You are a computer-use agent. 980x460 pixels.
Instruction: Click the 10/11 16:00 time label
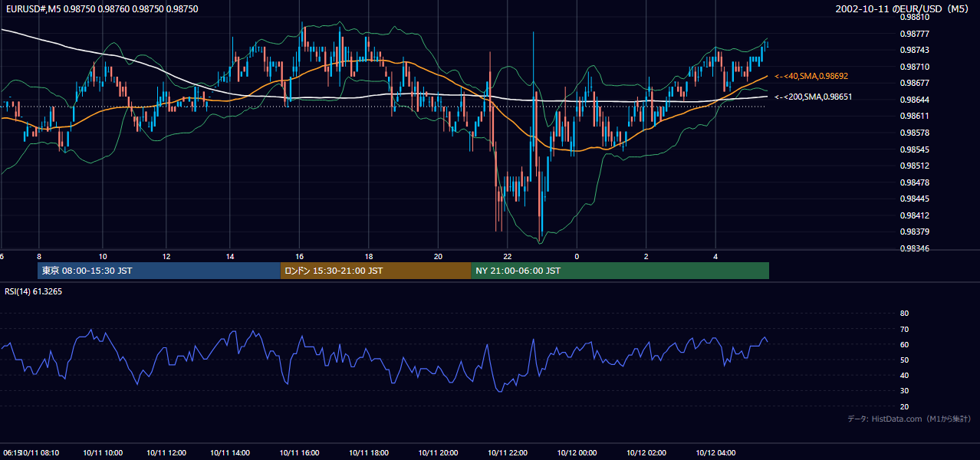coord(299,453)
